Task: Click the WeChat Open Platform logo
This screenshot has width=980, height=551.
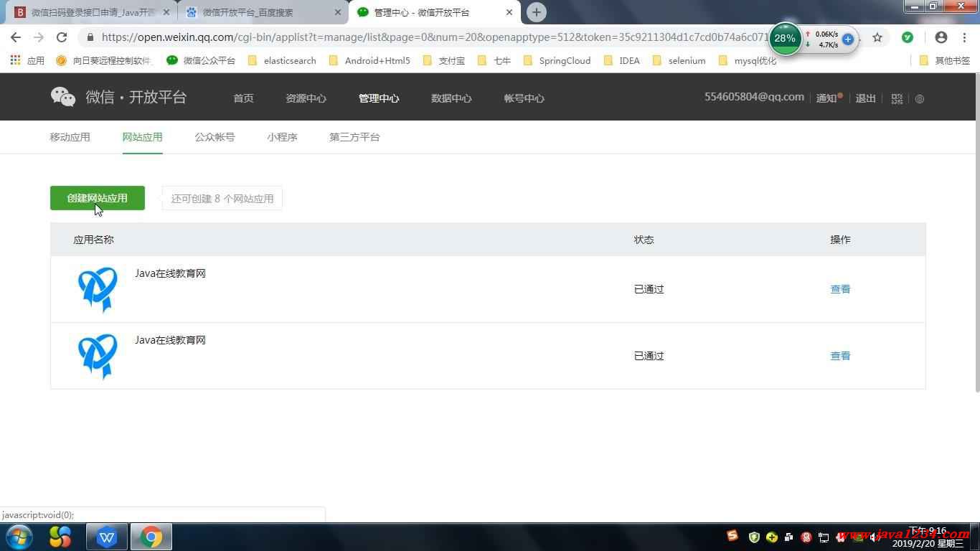Action: point(118,97)
